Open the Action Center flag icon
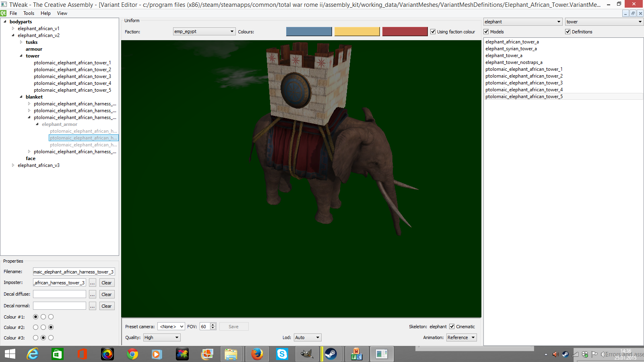The height and width of the screenshot is (362, 644). tap(594, 354)
